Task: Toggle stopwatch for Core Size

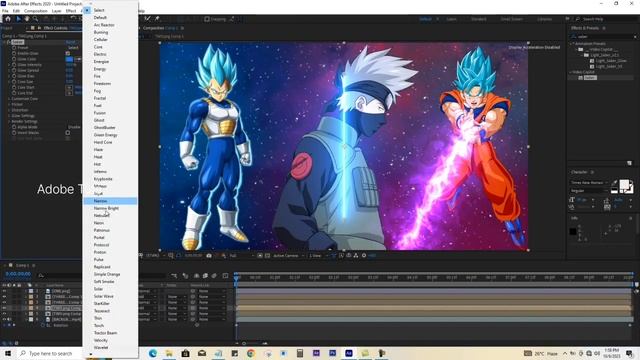Action: pos(14,82)
